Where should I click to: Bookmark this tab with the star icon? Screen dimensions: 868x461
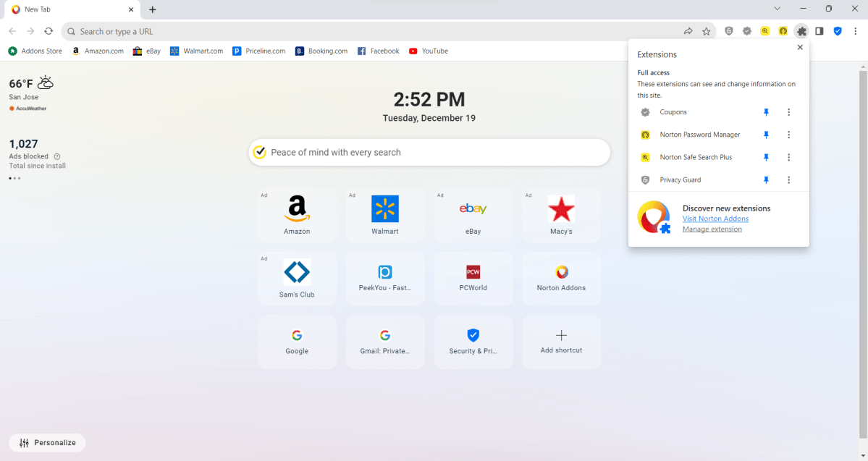tap(707, 32)
